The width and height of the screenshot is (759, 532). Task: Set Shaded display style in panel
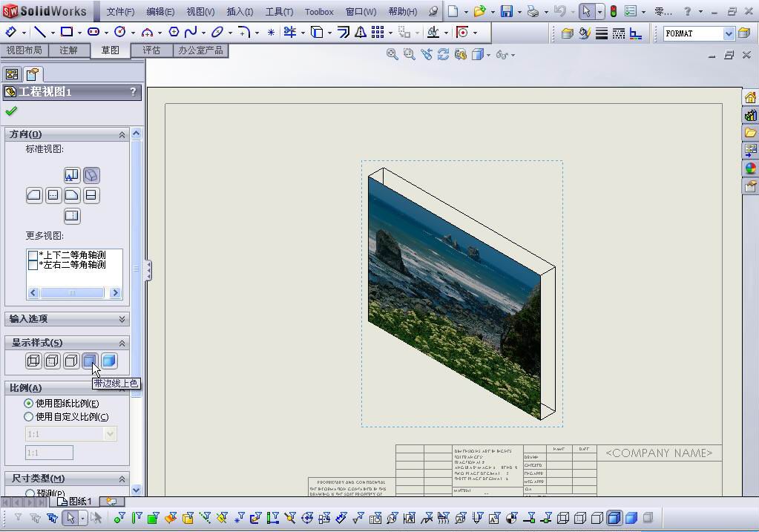click(109, 361)
